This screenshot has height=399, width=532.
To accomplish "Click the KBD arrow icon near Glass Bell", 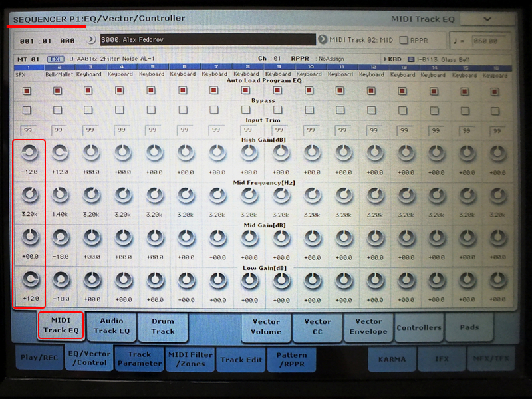I will (x=386, y=59).
